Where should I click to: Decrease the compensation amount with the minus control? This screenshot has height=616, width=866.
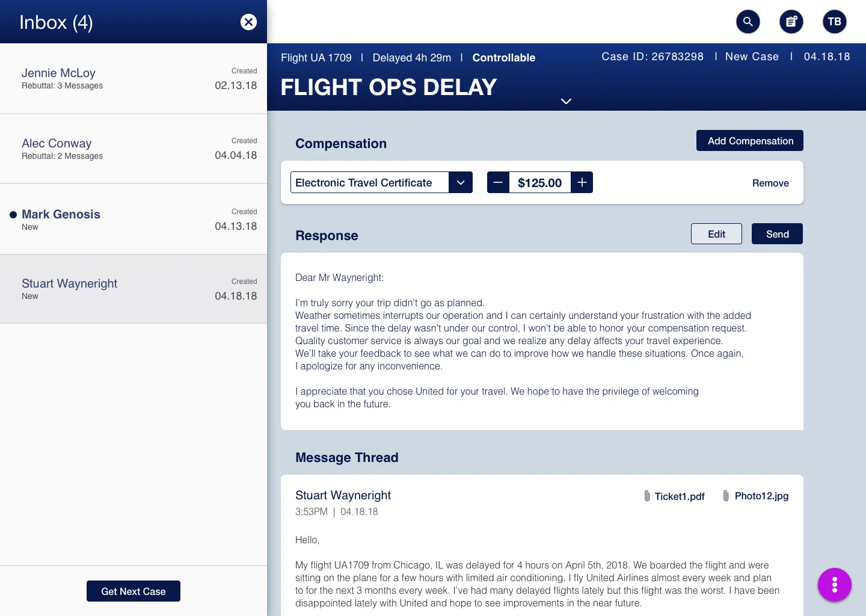click(498, 182)
